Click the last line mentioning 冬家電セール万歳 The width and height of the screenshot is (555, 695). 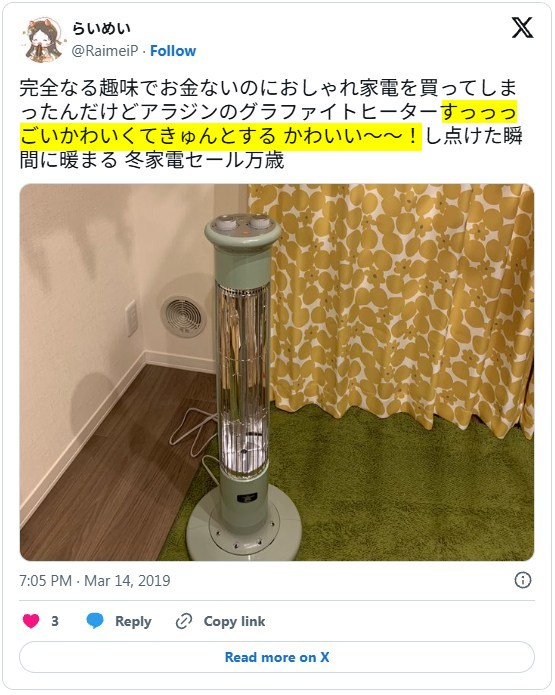(152, 160)
